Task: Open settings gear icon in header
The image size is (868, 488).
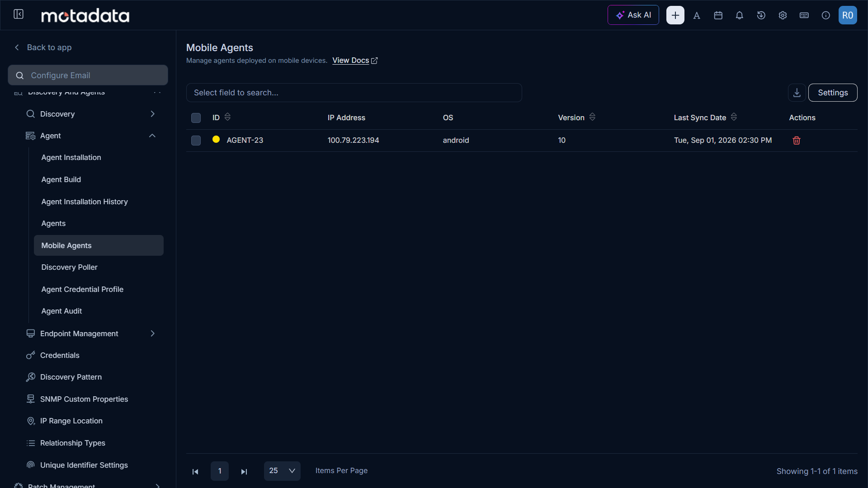Action: (x=783, y=15)
